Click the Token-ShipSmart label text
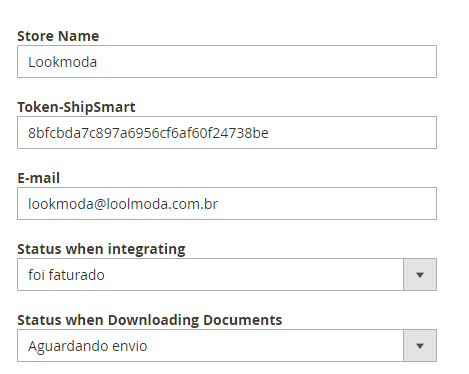469x374 pixels. (76, 107)
